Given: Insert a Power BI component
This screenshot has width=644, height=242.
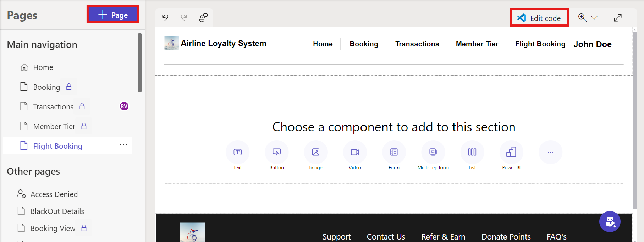Looking at the screenshot, I should coord(511,152).
